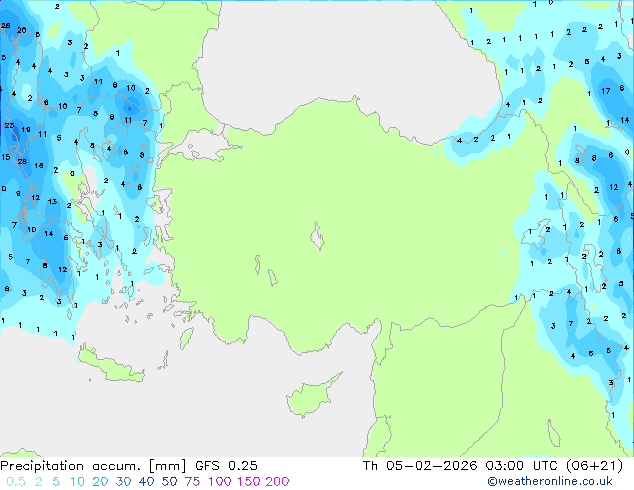Click the '19' precipitation value on map
634x490 pixels.
(26, 129)
